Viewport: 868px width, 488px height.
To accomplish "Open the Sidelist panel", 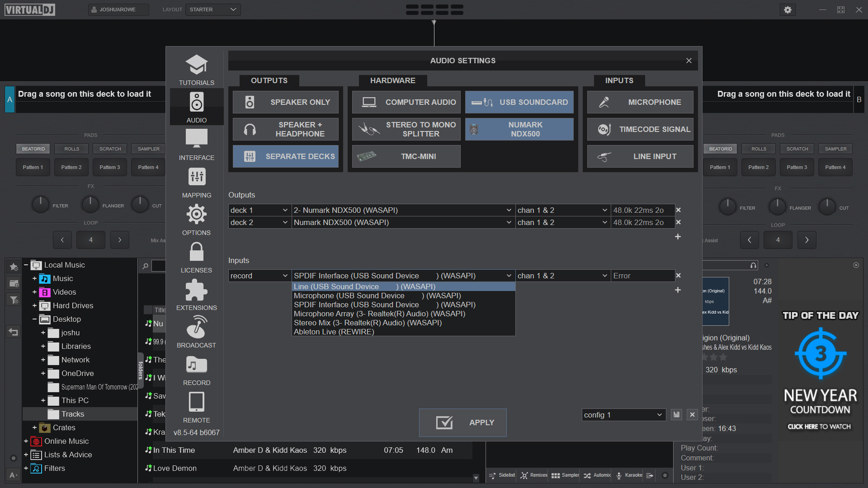I will tap(502, 475).
